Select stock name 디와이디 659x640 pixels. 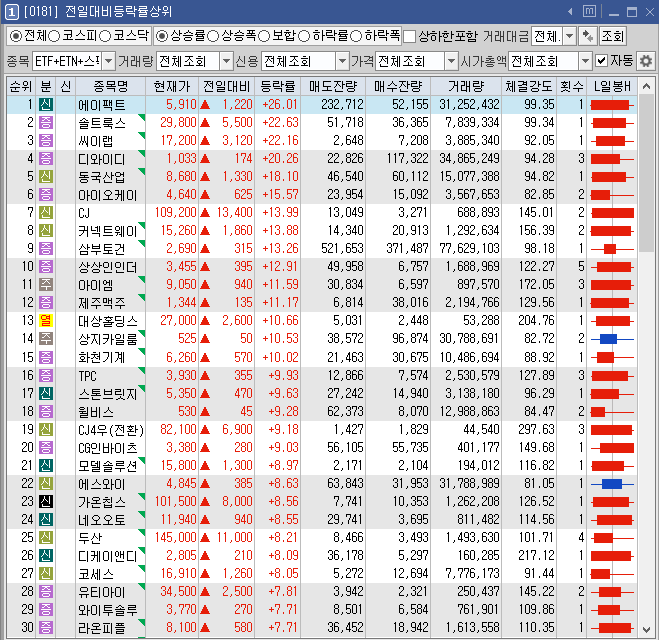(x=101, y=159)
